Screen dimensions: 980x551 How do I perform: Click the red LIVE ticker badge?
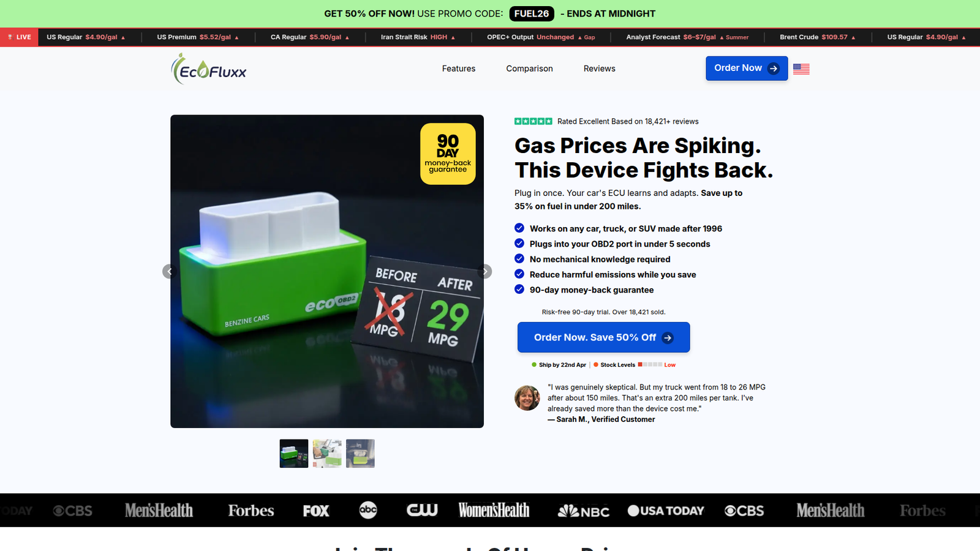point(19,37)
